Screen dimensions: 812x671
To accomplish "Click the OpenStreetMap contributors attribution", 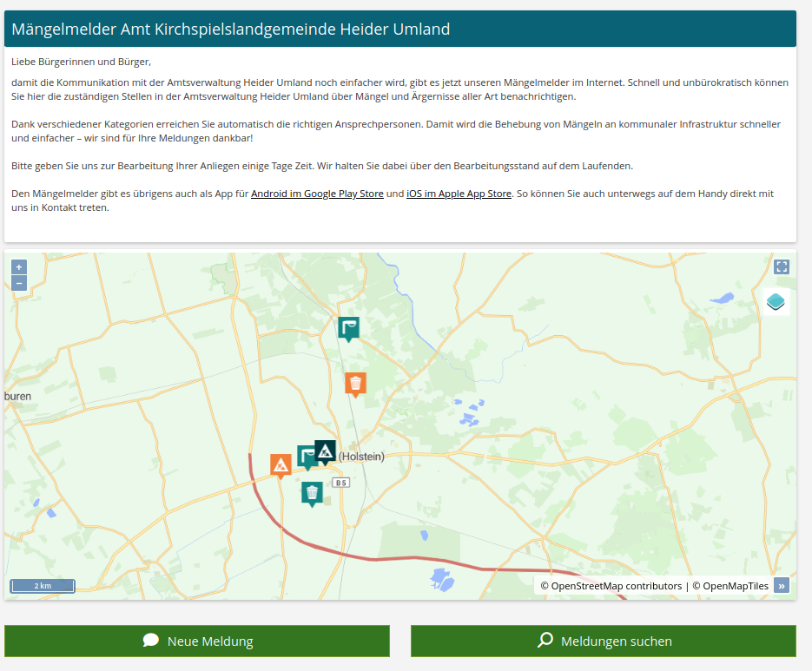I will coord(616,586).
